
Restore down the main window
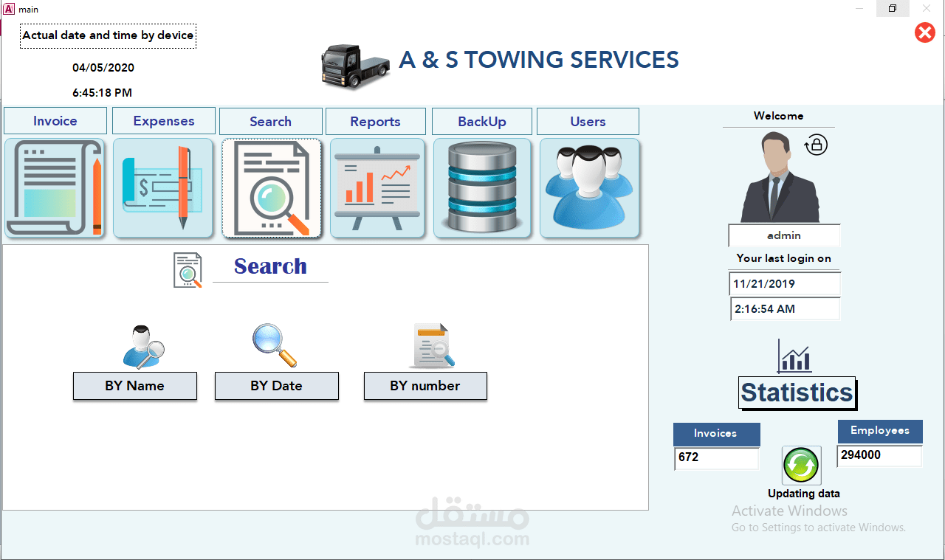tap(893, 9)
